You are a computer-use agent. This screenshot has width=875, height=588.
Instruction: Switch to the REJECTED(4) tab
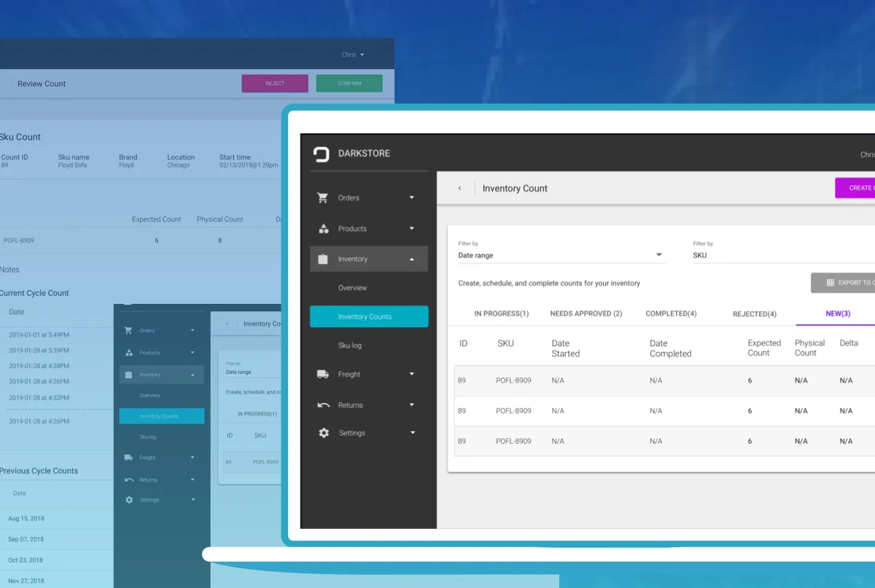(755, 314)
